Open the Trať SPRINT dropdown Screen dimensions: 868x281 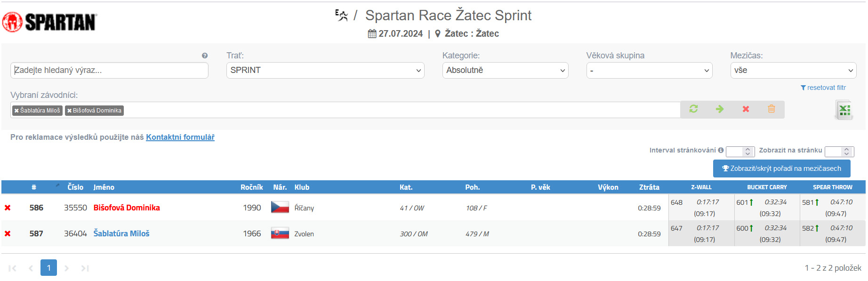325,70
